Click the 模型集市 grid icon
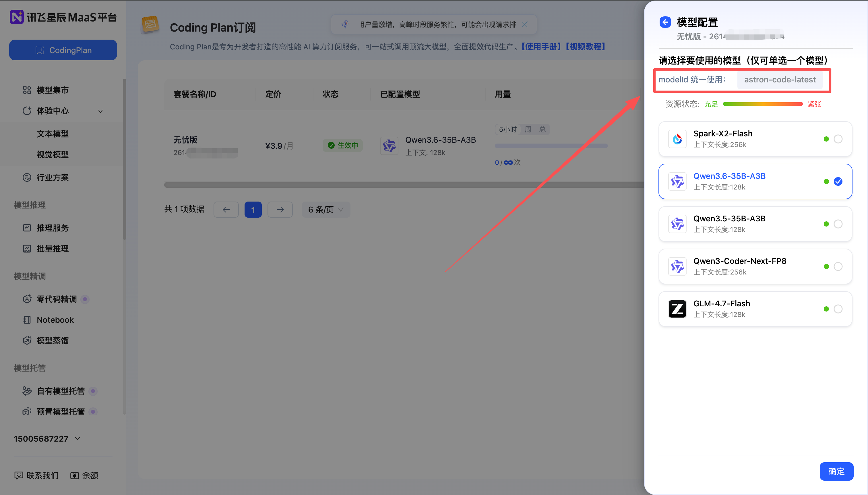This screenshot has width=868, height=495. click(x=27, y=90)
